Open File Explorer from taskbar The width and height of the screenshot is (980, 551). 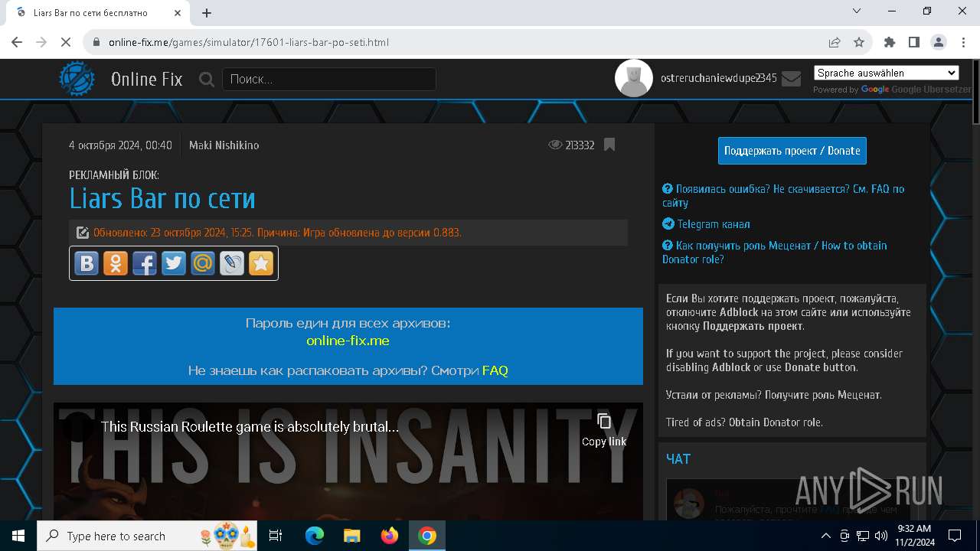tap(352, 536)
